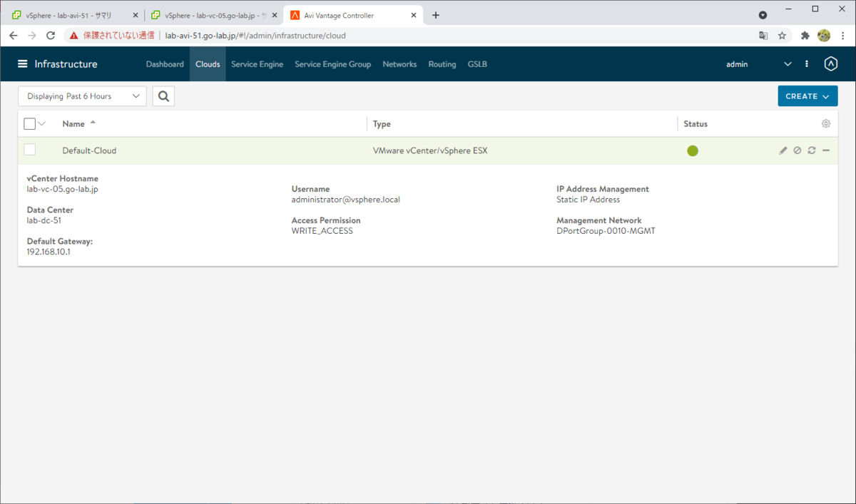The width and height of the screenshot is (856, 504).
Task: Click the Status column header
Action: [x=695, y=124]
